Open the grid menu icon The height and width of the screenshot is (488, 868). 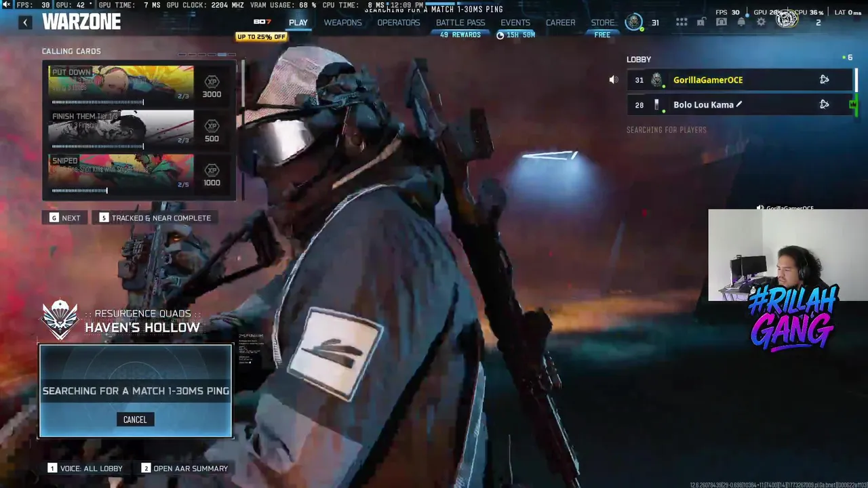click(682, 22)
